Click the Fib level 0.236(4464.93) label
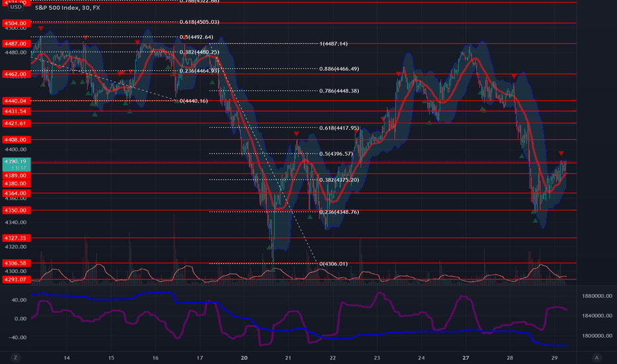617x364 pixels. (199, 71)
